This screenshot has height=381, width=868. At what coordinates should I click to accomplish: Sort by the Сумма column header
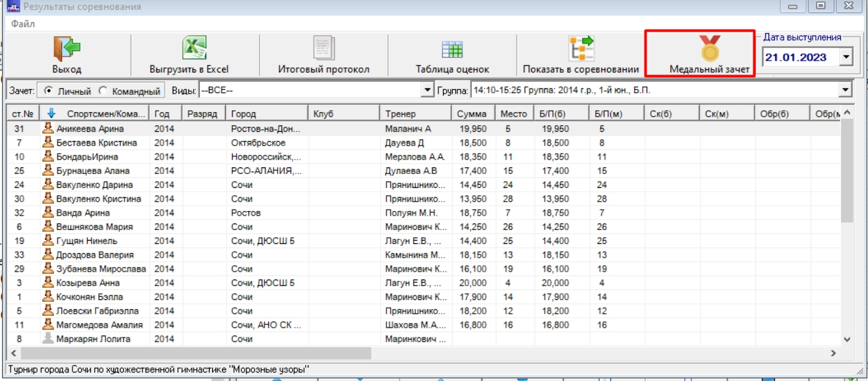tap(471, 114)
